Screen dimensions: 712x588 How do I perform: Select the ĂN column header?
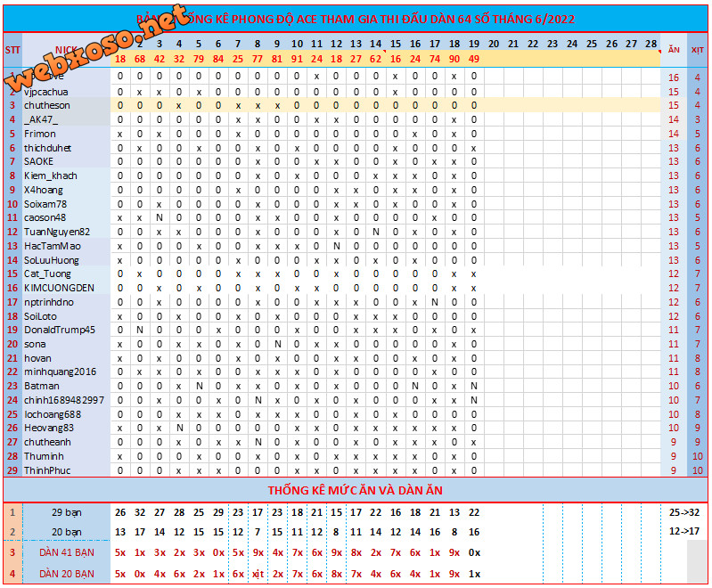click(x=674, y=50)
